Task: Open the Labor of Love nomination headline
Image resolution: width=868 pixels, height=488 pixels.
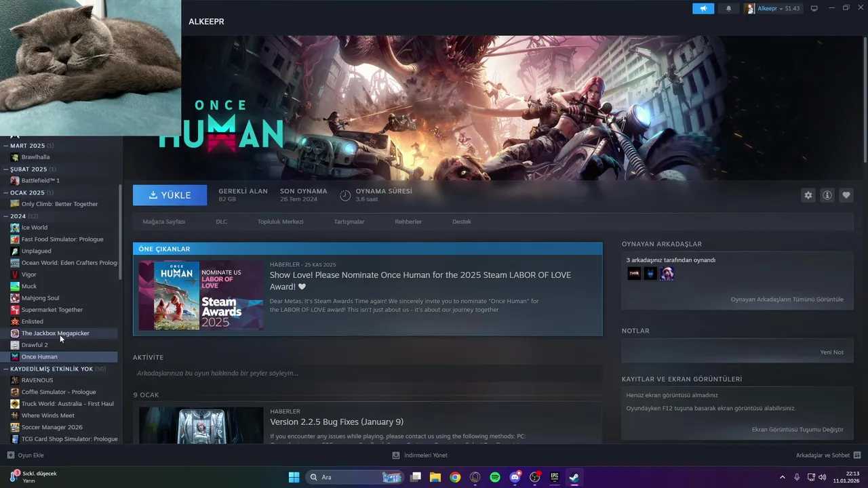Action: tap(420, 281)
